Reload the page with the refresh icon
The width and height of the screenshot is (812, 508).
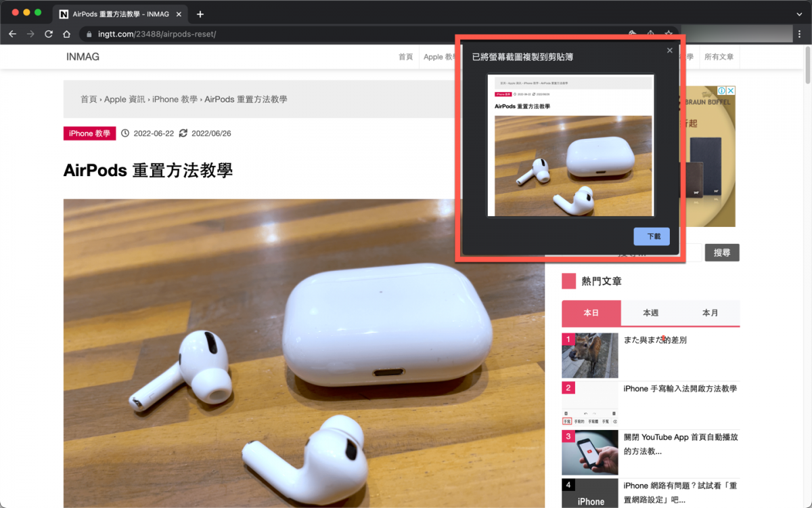pos(49,34)
